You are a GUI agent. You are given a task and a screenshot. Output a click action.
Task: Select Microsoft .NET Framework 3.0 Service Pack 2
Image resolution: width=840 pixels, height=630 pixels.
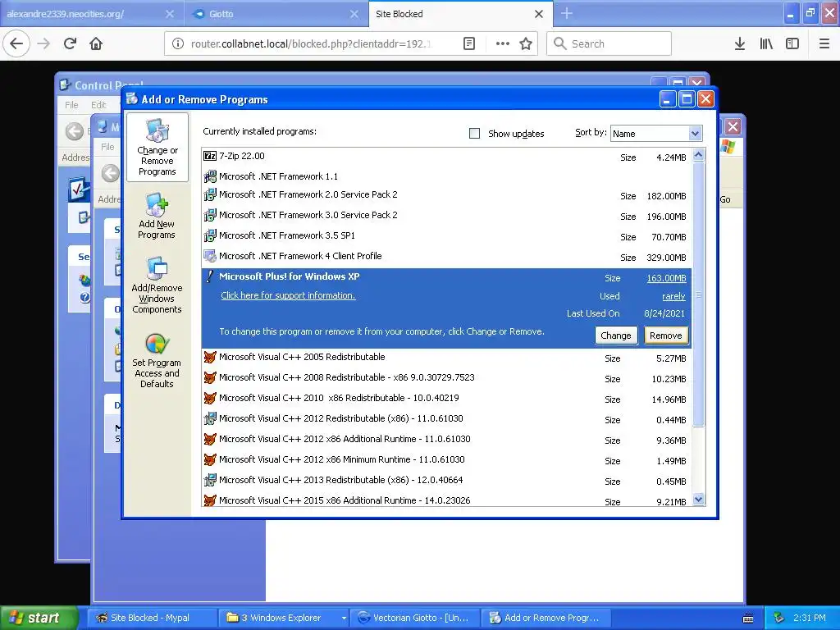(446, 216)
